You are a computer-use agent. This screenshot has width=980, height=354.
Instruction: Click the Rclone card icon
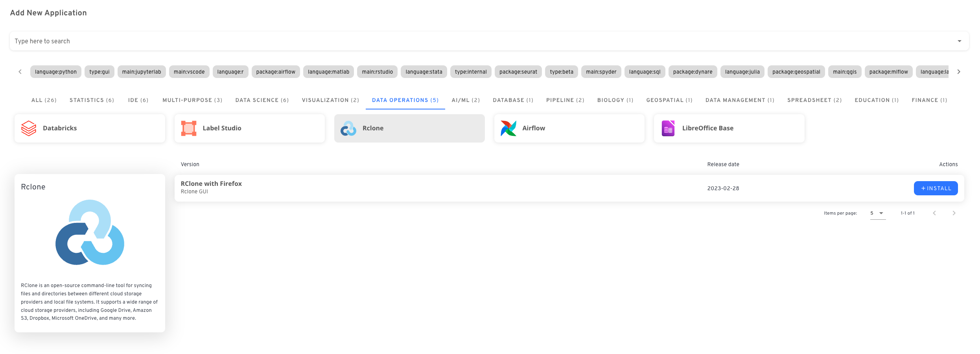coord(348,128)
